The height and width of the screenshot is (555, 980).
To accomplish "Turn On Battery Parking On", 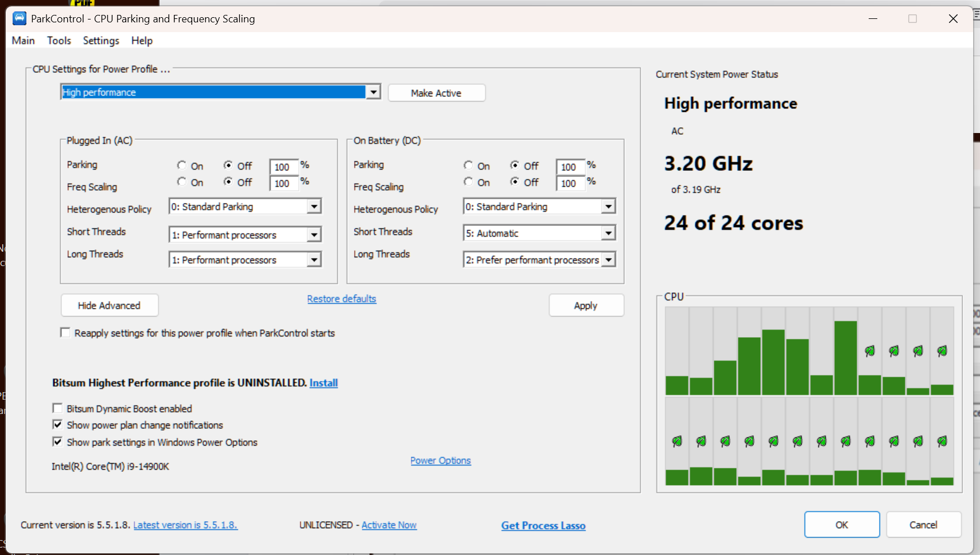I will (469, 165).
